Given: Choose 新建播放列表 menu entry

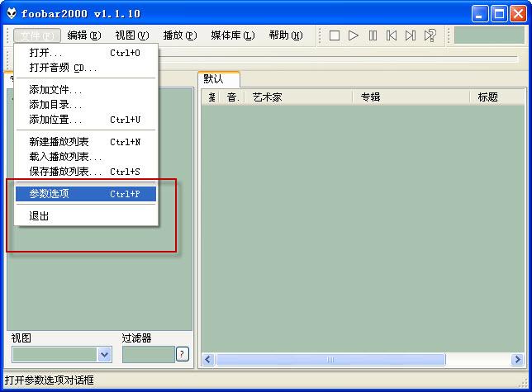Looking at the screenshot, I should [x=86, y=142].
